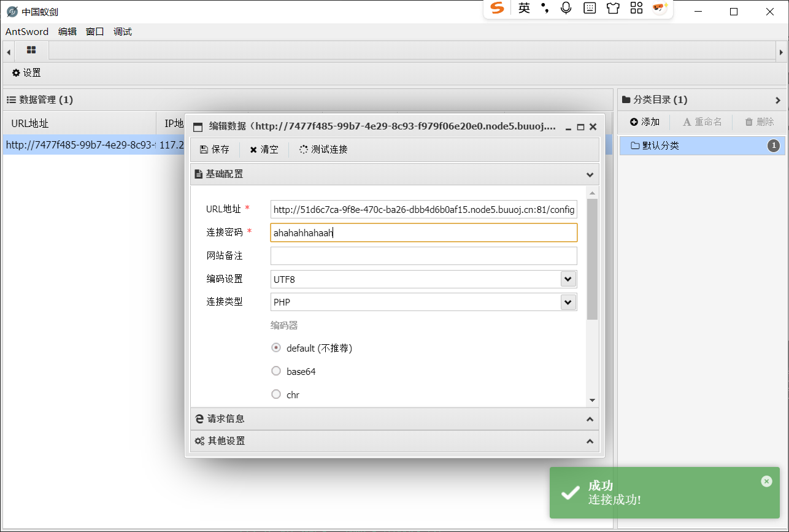Screen dimensions: 789x532
Task: Click the count badge on 默认分类
Action: (x=774, y=145)
